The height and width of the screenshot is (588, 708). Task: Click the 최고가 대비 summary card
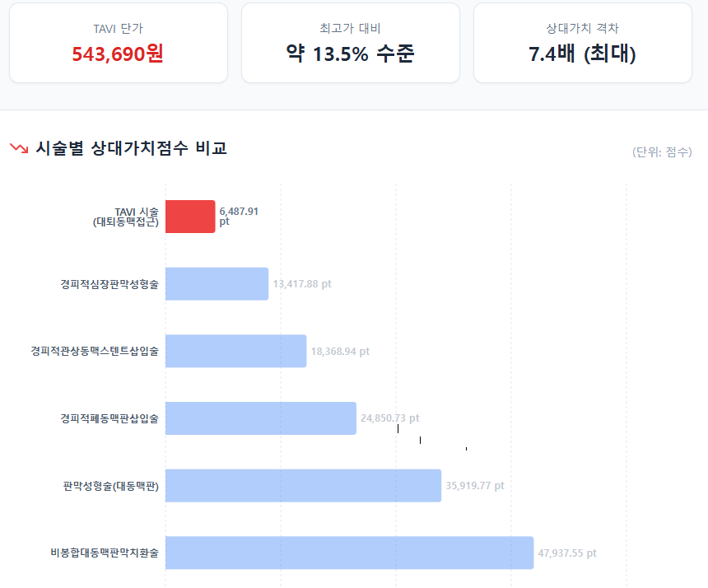[350, 43]
